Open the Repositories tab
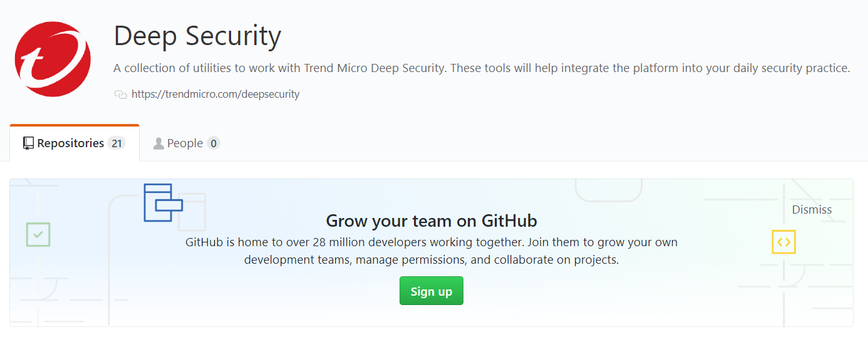This screenshot has width=868, height=342. pos(70,143)
